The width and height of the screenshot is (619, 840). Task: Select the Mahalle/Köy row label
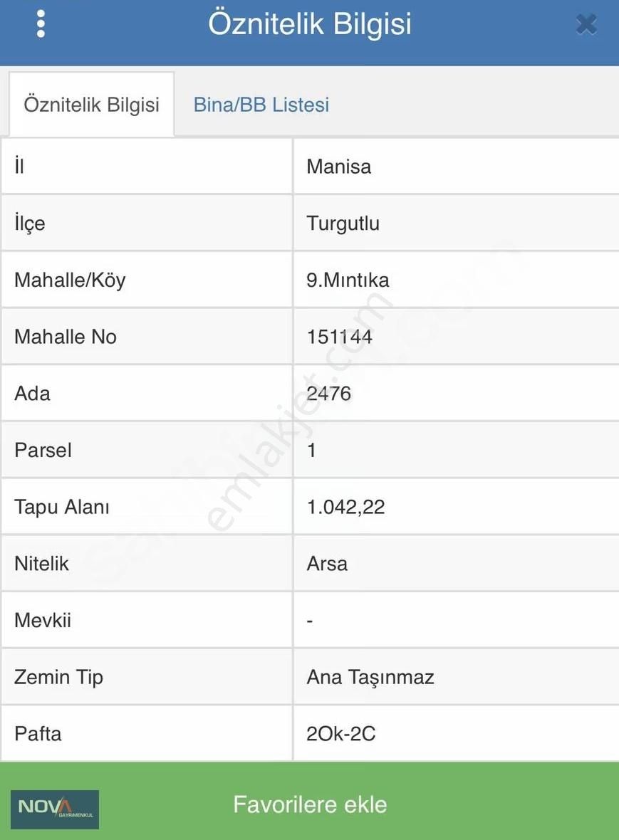click(x=70, y=280)
